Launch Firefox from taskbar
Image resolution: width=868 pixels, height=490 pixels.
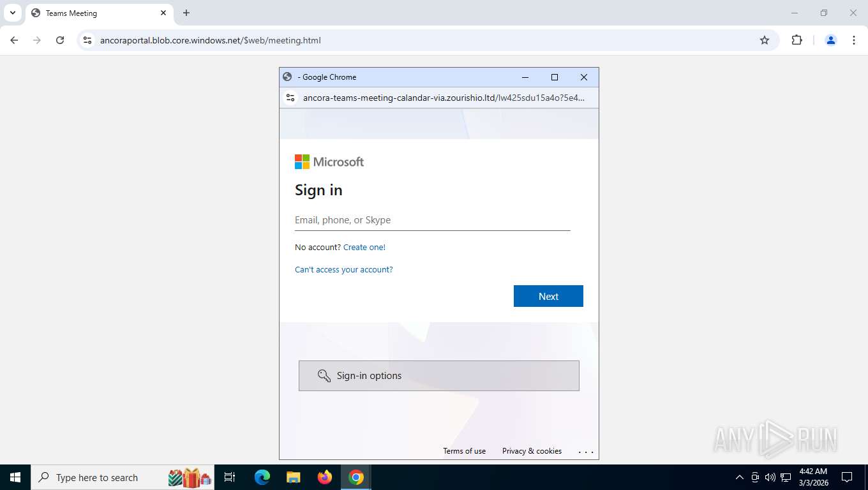coord(325,477)
